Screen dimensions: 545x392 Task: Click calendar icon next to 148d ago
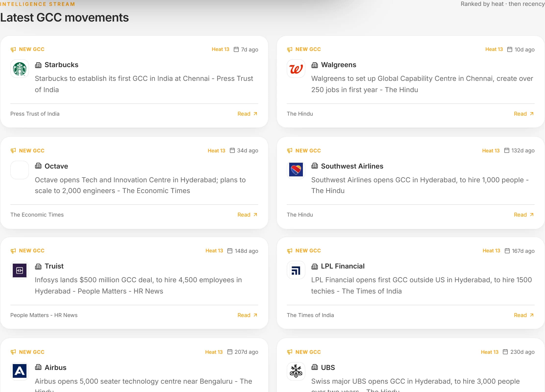click(230, 251)
